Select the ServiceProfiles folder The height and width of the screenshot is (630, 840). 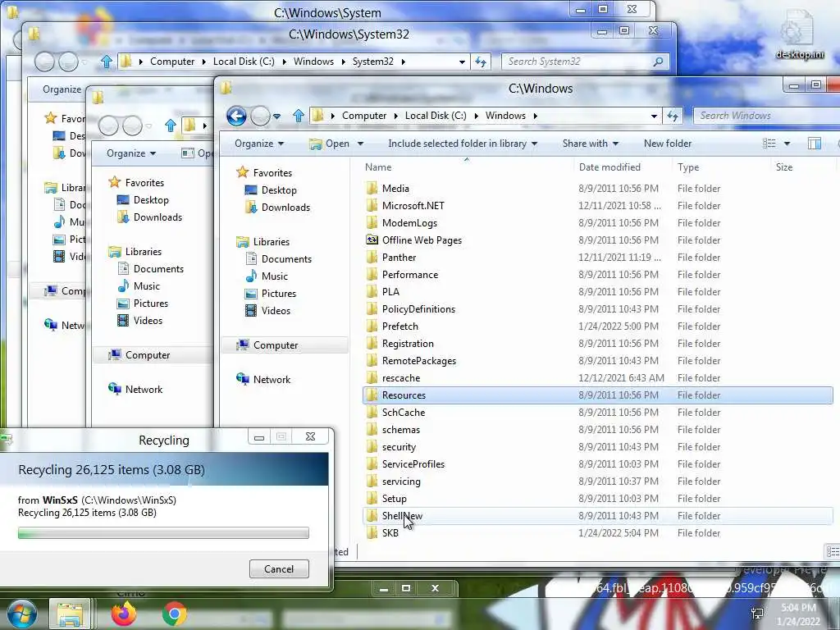(413, 464)
